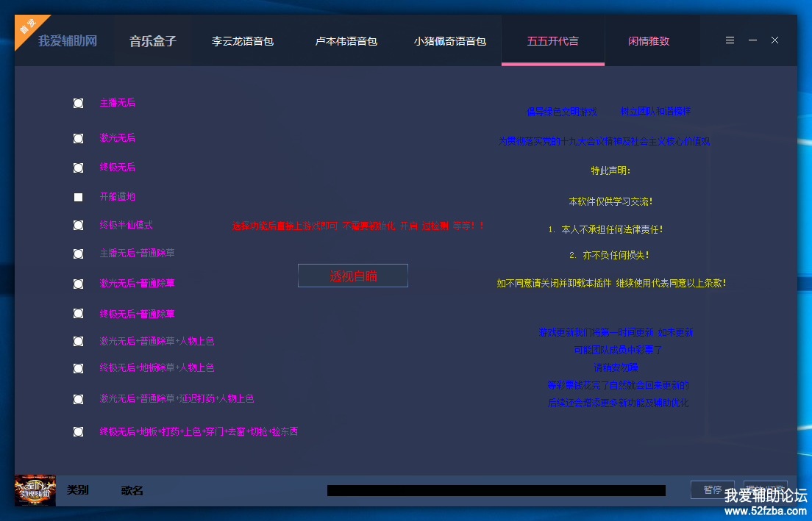The width and height of the screenshot is (812, 521).
Task: Click the 透视自瞄 button
Action: pos(352,276)
